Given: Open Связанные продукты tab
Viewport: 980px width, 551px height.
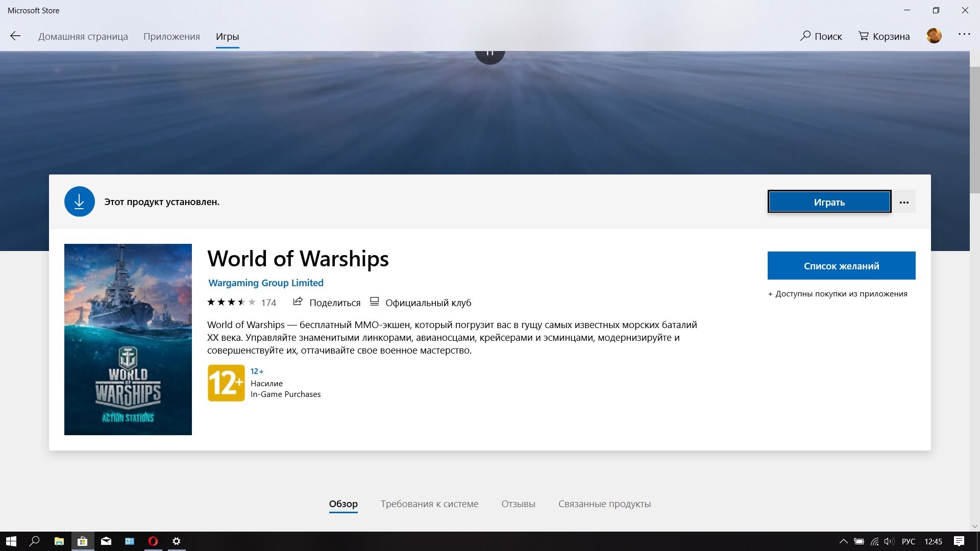Looking at the screenshot, I should (x=604, y=504).
